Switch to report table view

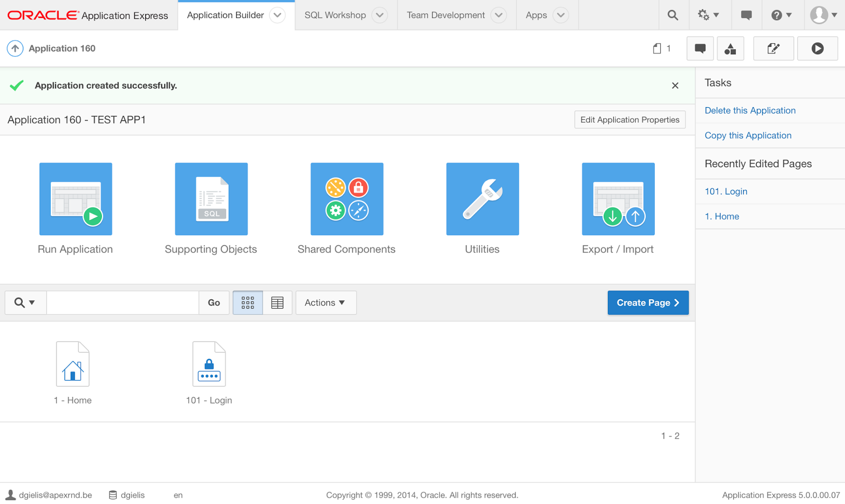[x=277, y=303]
